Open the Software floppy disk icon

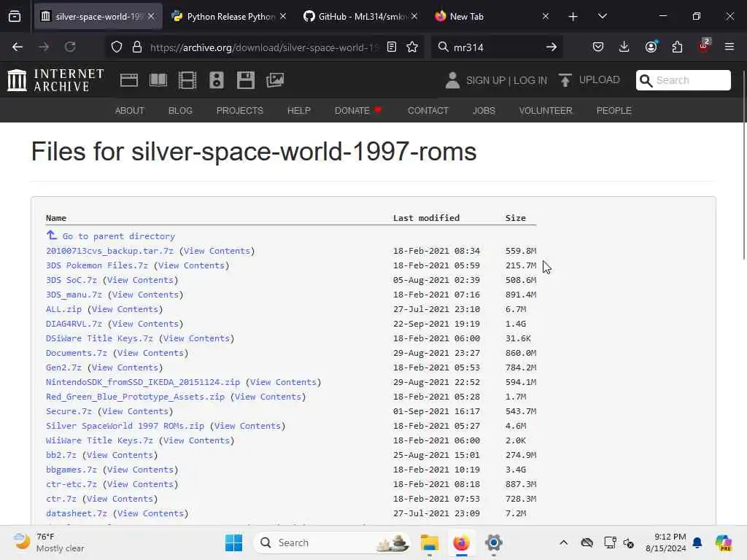pos(246,80)
